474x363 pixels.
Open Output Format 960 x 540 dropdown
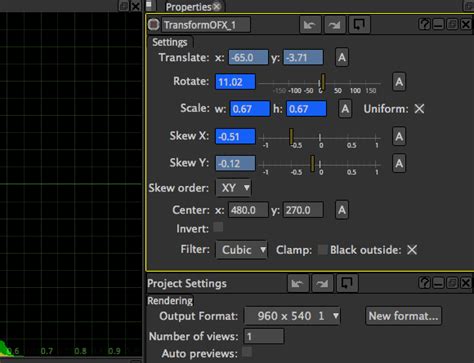tap(292, 316)
